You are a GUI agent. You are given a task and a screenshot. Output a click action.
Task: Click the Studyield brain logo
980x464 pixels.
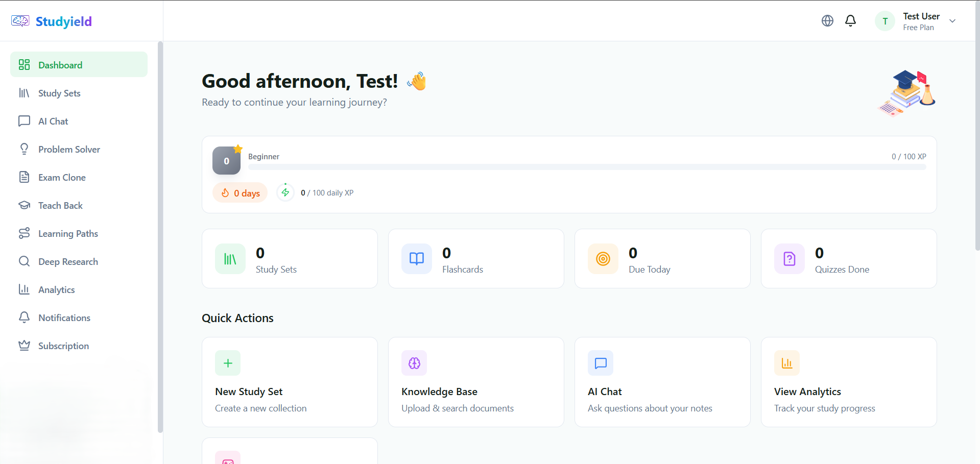pos(20,21)
